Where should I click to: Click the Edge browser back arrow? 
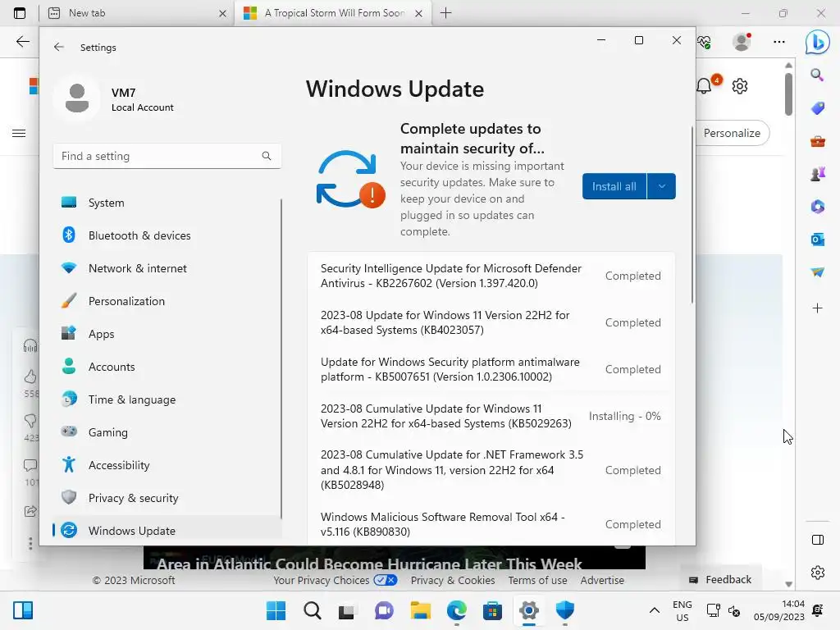click(22, 42)
